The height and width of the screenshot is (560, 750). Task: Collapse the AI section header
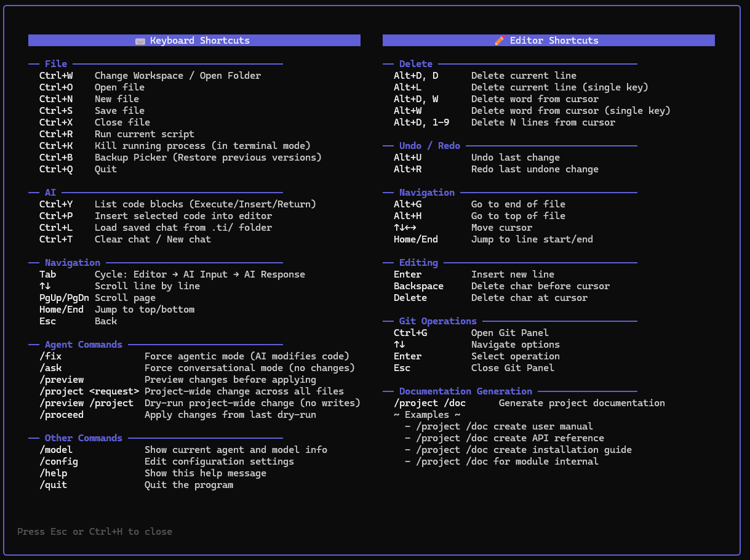tap(50, 192)
